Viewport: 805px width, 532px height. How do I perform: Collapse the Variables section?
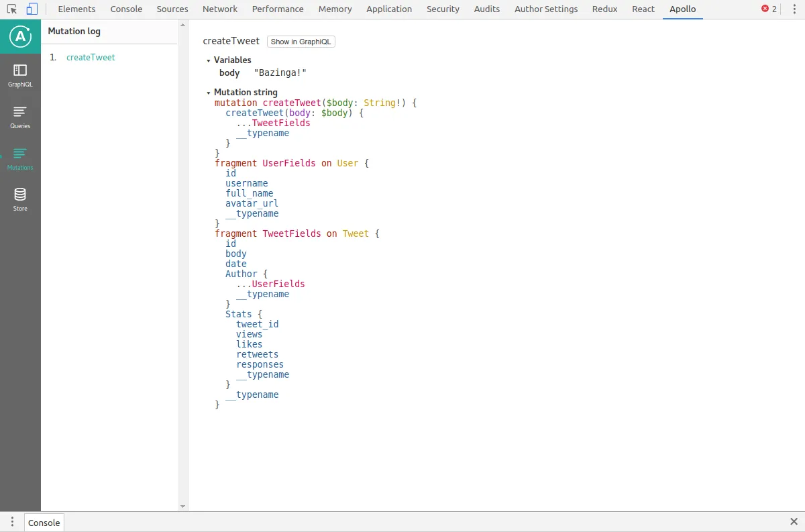point(209,60)
